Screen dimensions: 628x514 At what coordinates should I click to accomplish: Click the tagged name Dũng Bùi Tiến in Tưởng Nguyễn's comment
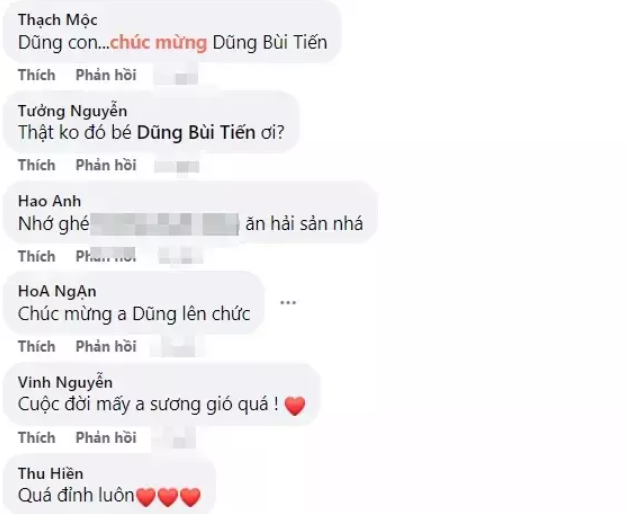tap(196, 133)
